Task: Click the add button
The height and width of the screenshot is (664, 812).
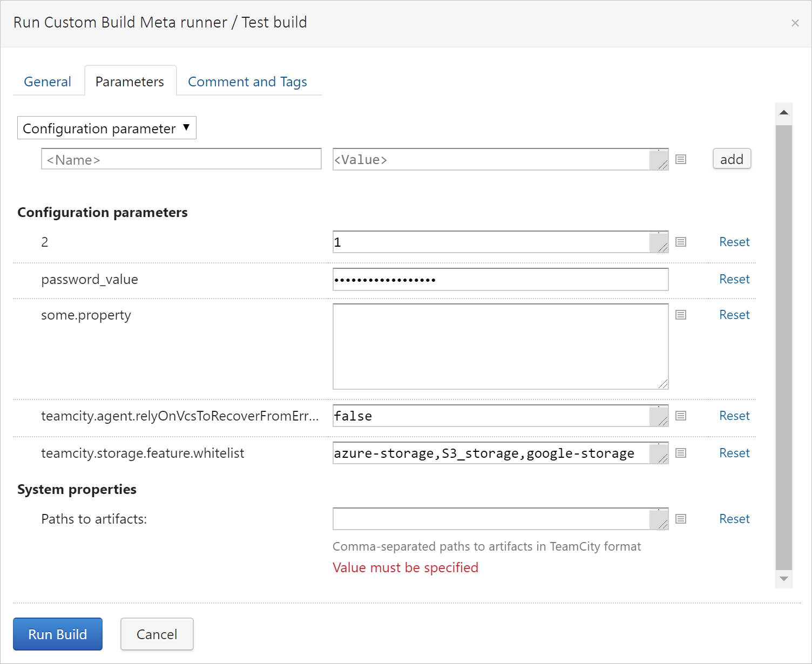Action: (x=732, y=159)
